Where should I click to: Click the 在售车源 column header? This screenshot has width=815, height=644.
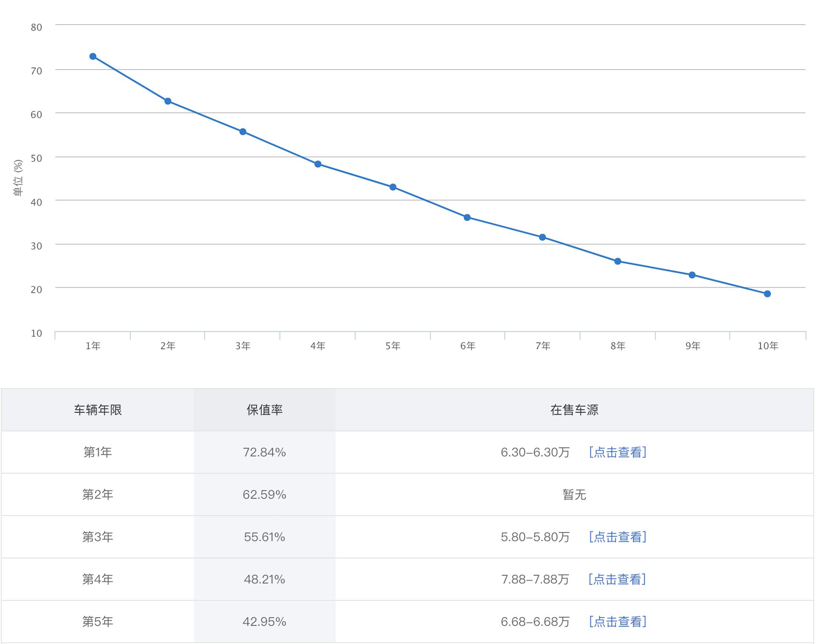575,410
